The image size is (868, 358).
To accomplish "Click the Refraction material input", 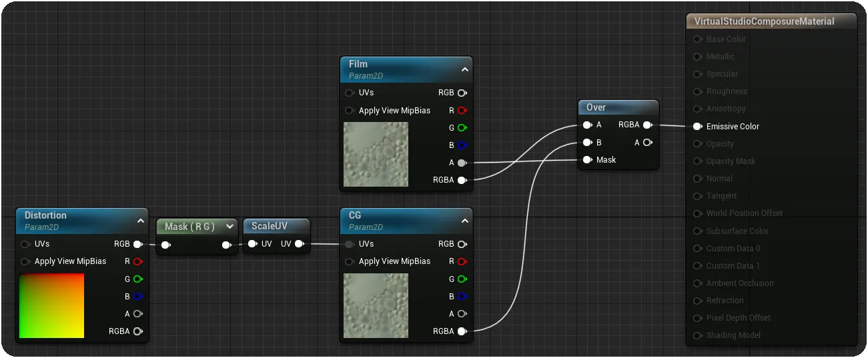I will coord(725,301).
